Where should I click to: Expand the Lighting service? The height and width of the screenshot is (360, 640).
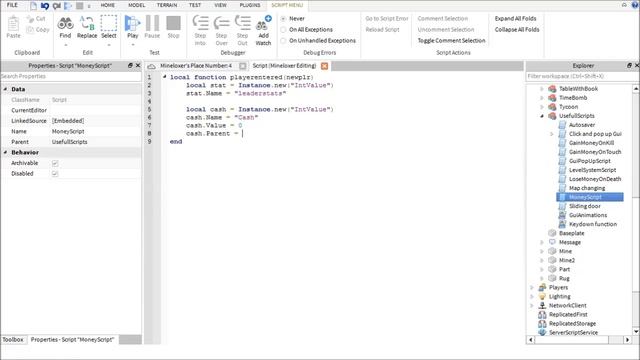pos(532,297)
